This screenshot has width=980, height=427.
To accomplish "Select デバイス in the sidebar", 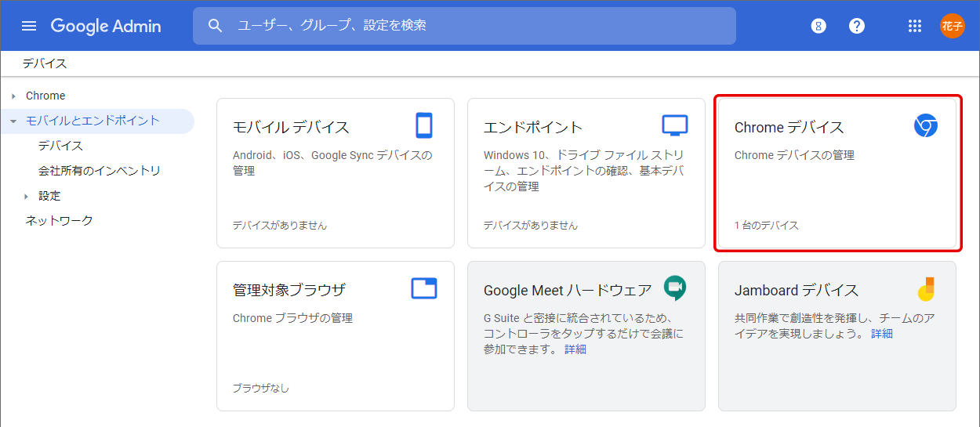I will coord(60,146).
